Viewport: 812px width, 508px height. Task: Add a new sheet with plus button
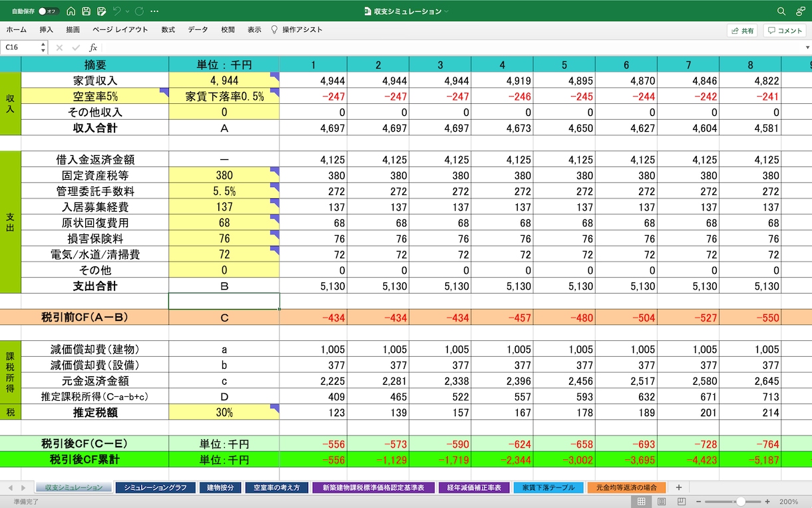(679, 487)
